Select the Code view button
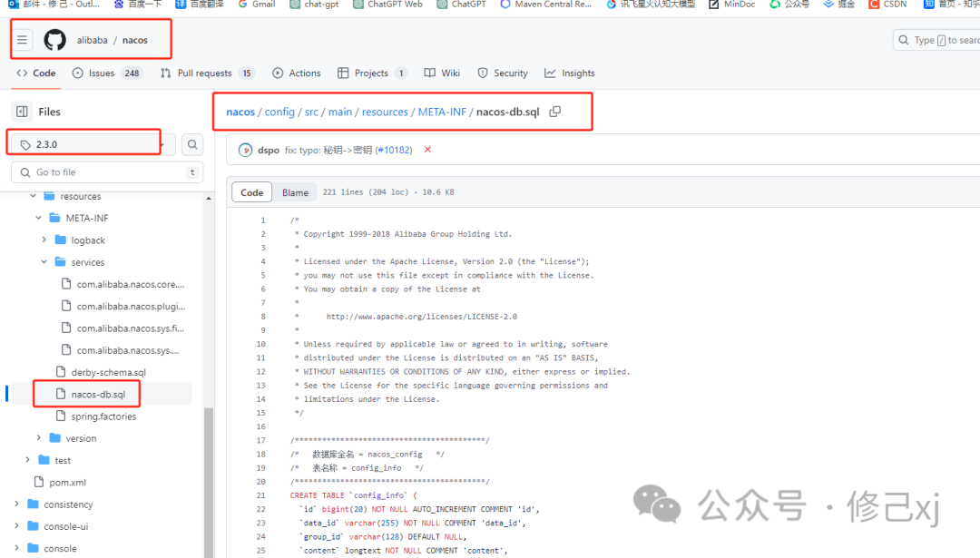980x558 pixels. point(252,192)
